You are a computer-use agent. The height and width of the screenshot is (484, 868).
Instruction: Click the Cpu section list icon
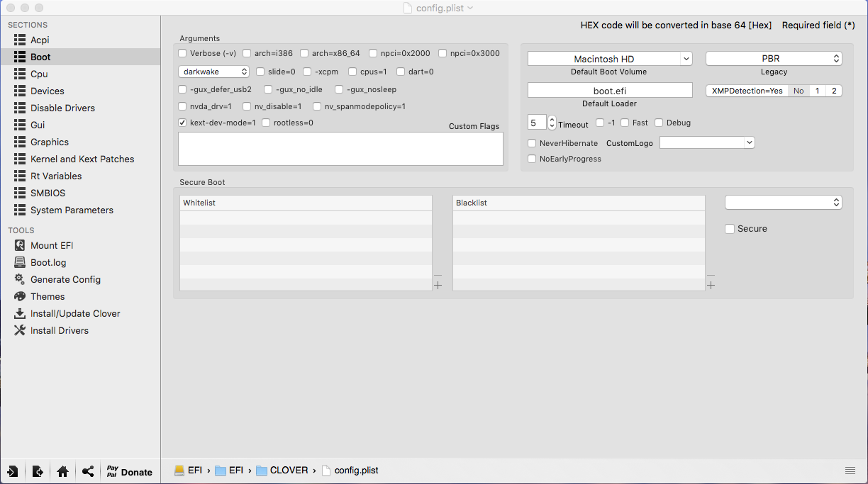tap(20, 74)
